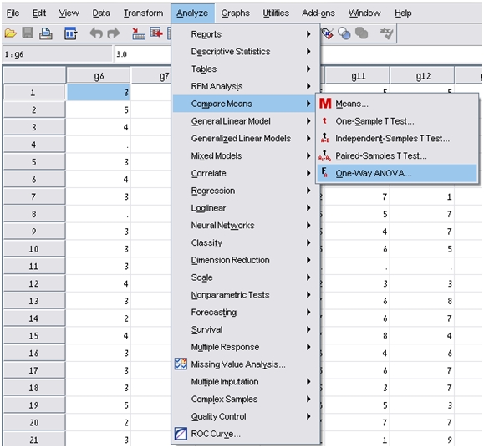The image size is (484, 448).
Task: Click the Print icon in toolbar
Action: (46, 33)
